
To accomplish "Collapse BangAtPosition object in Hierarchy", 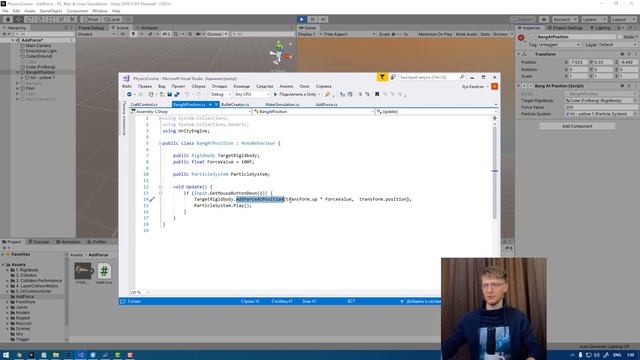I will pos(18,72).
